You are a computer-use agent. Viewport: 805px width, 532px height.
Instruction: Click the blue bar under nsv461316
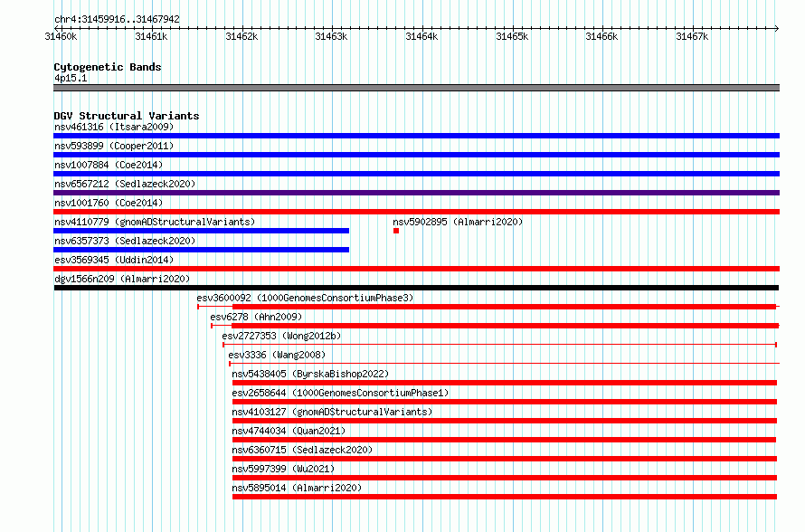(x=416, y=136)
